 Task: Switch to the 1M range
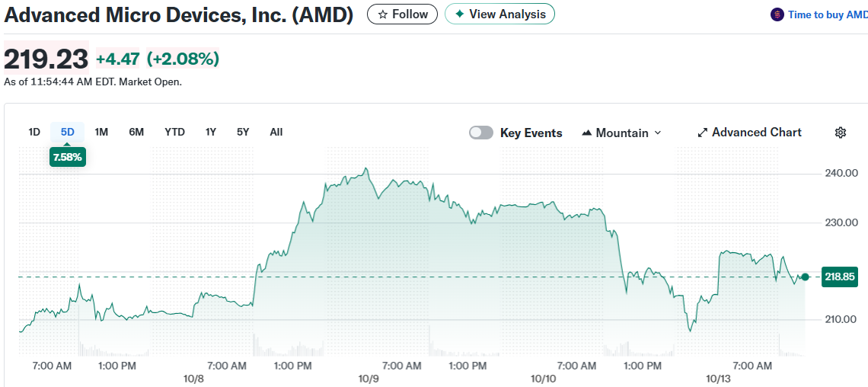coord(101,132)
